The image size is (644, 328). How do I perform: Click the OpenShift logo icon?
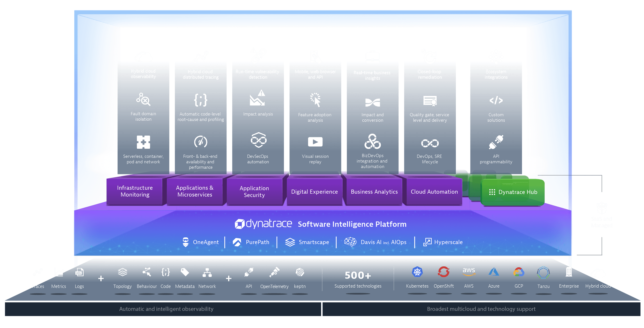(444, 272)
